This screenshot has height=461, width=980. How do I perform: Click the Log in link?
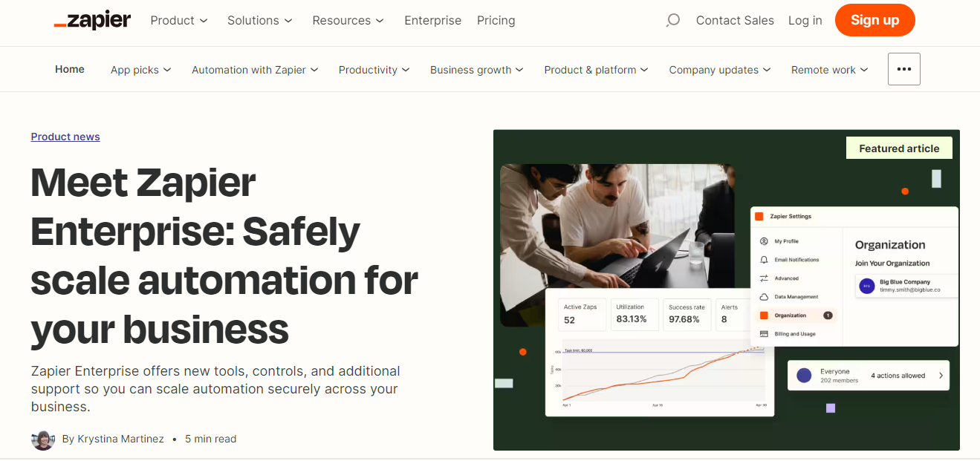[805, 21]
